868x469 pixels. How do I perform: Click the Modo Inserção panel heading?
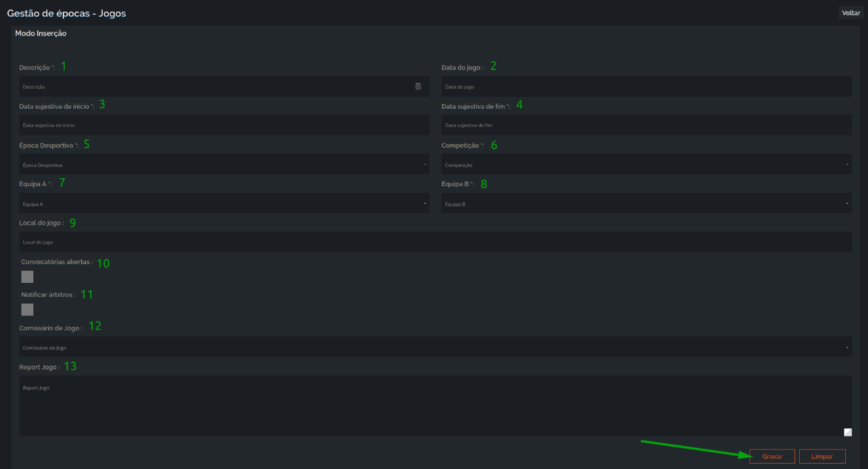click(x=41, y=33)
